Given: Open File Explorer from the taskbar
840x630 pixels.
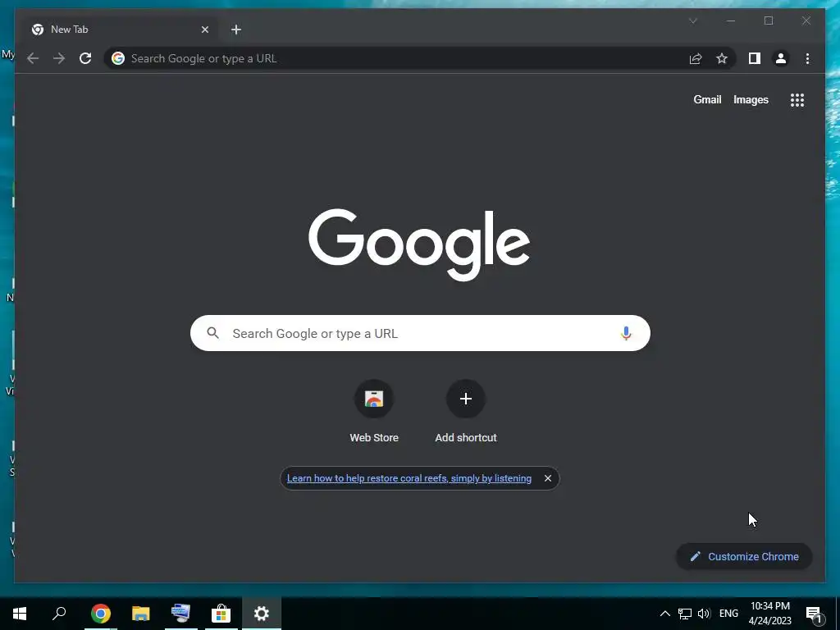Looking at the screenshot, I should coord(141,614).
